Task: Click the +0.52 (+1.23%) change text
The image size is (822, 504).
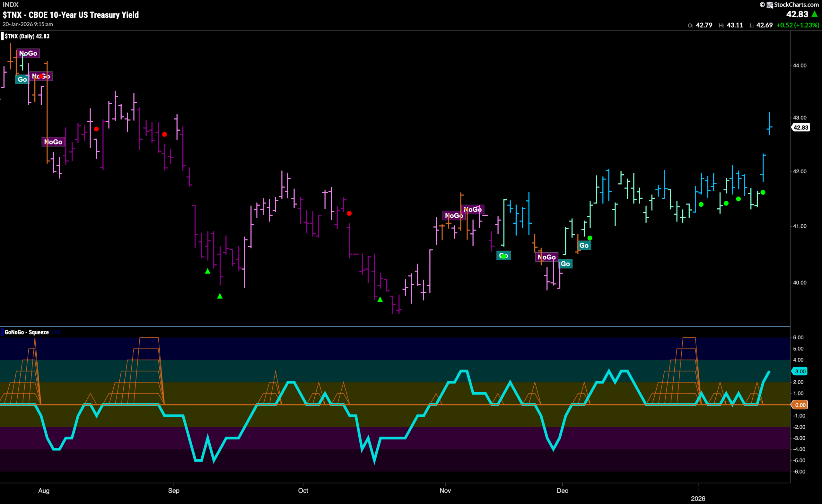Action: 798,25
